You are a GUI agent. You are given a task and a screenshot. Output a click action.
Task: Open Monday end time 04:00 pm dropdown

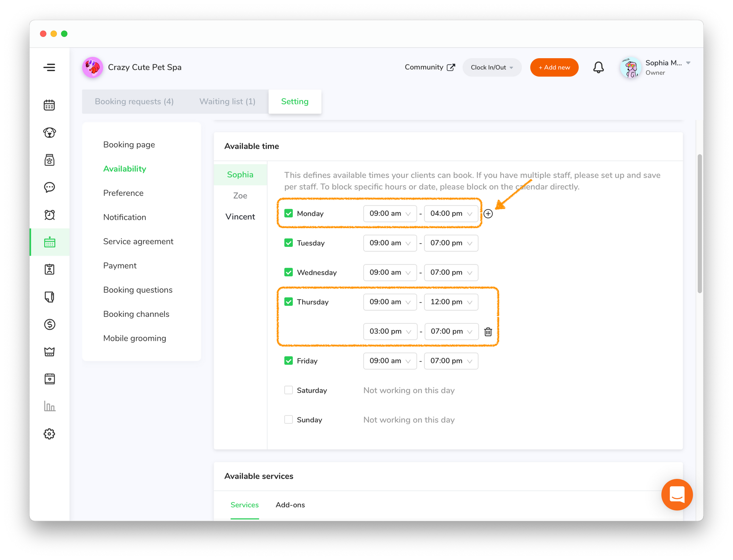[x=451, y=214]
